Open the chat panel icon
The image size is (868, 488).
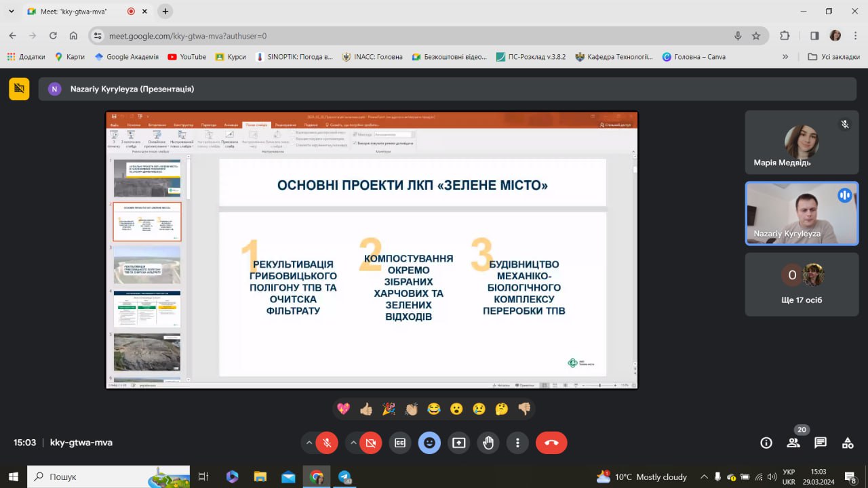(821, 443)
